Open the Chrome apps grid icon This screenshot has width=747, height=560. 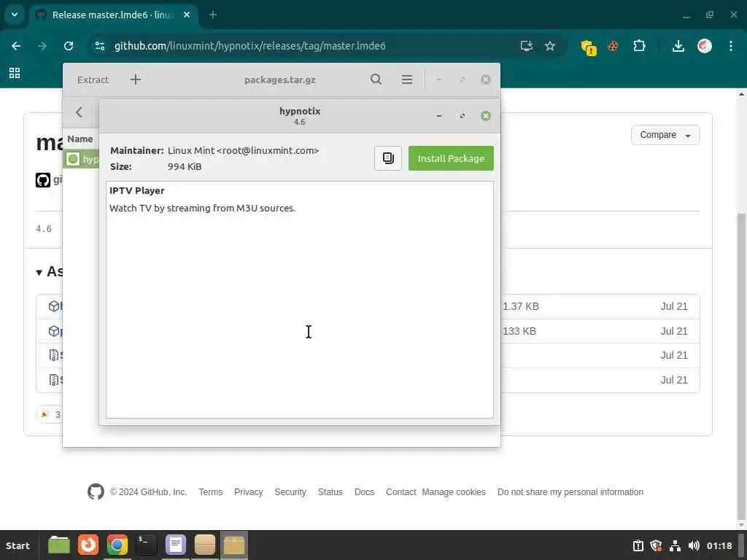(15, 73)
